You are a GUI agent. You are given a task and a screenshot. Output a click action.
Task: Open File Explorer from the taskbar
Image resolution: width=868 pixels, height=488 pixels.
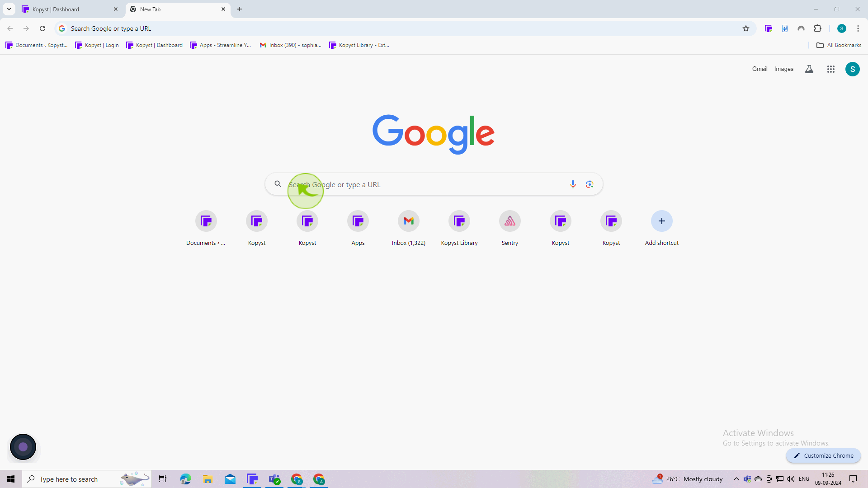click(x=208, y=479)
